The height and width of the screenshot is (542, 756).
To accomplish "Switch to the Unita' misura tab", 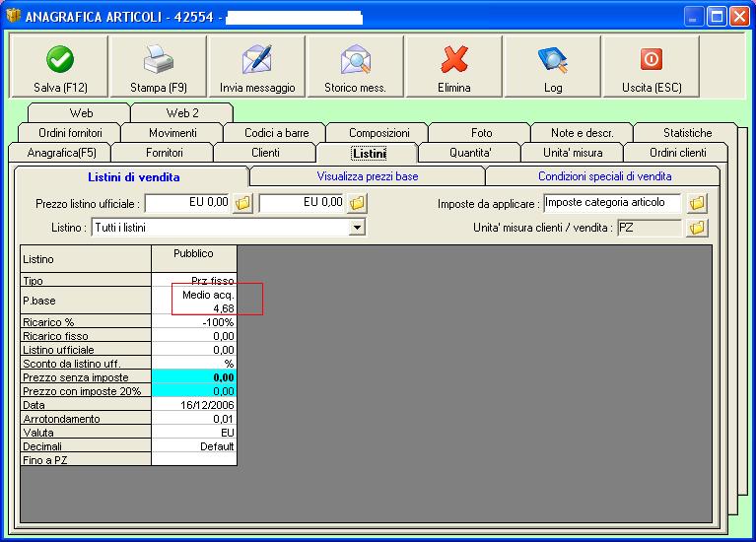I will [573, 153].
